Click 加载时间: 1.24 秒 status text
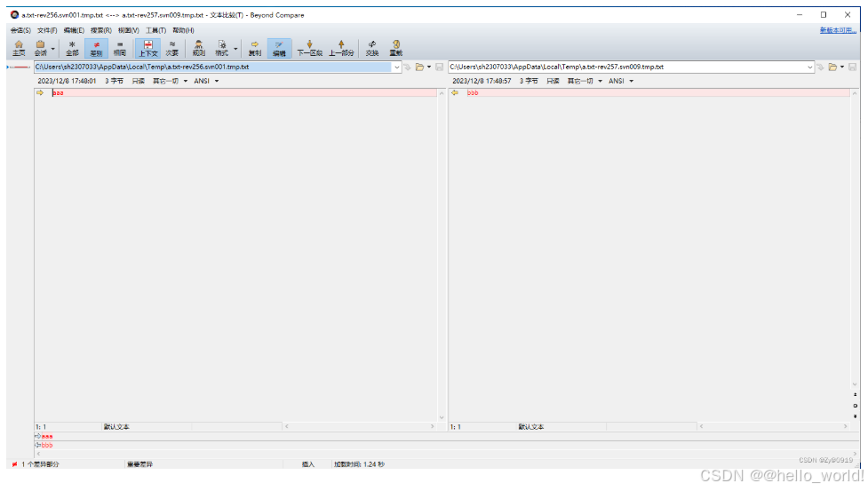This screenshot has height=491, width=868. (x=359, y=464)
